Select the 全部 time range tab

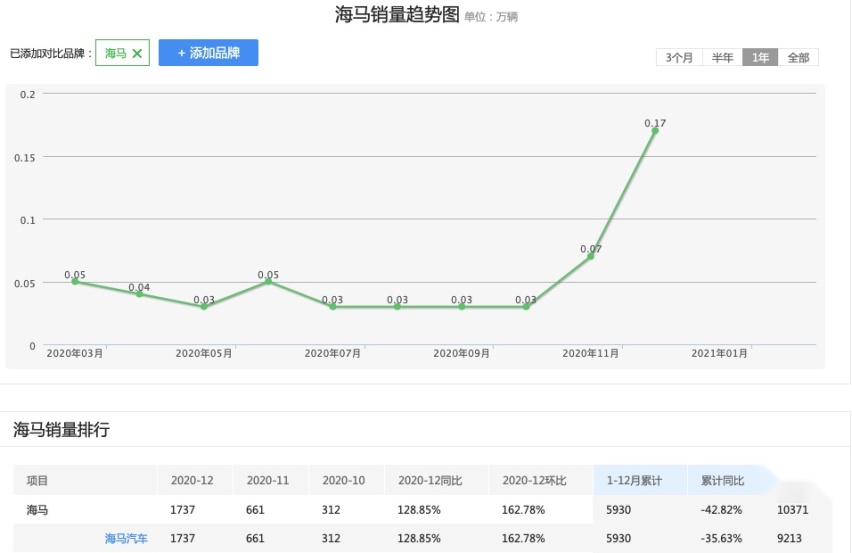pos(798,58)
